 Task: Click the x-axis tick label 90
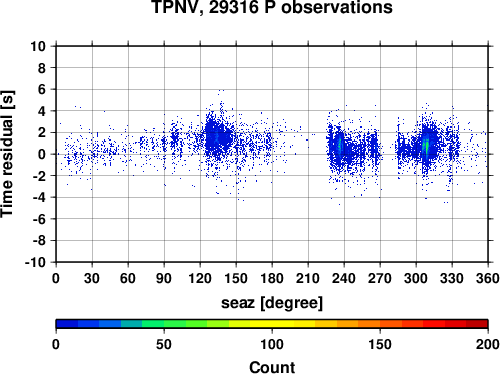click(164, 278)
